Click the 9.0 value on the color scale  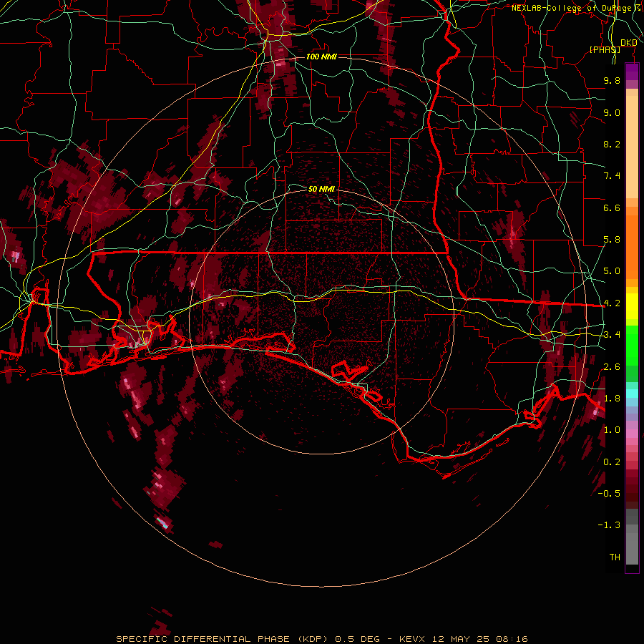(612, 112)
